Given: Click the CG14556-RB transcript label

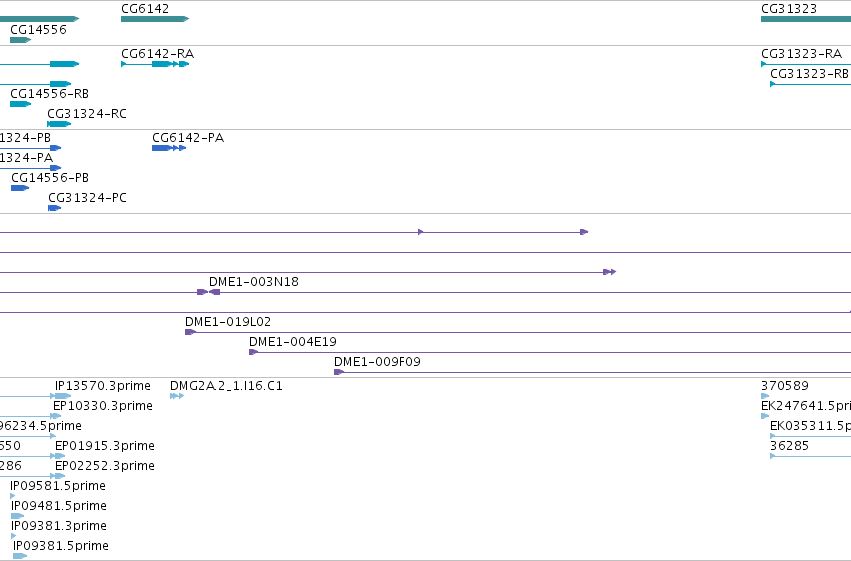Looking at the screenshot, I should point(49,94).
